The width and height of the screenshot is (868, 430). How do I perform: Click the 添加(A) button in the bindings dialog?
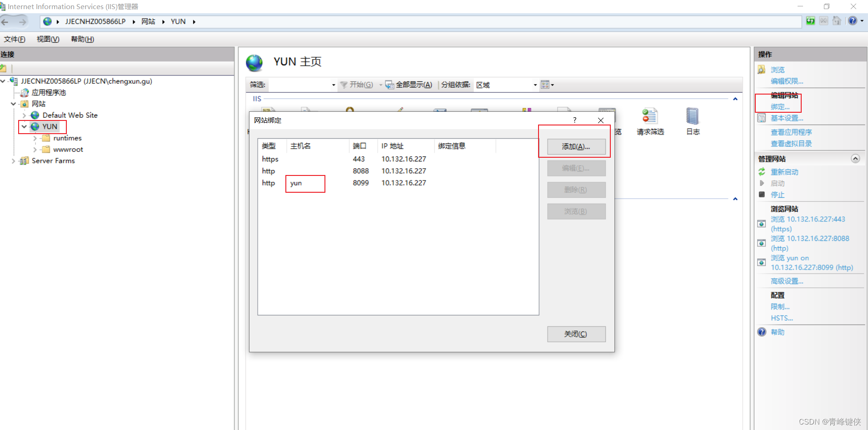pos(575,146)
